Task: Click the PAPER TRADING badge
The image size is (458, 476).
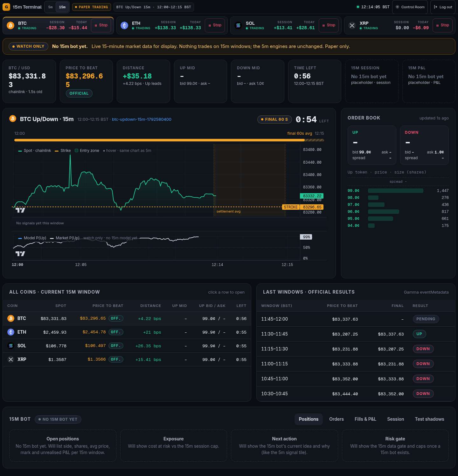Action: [92, 7]
